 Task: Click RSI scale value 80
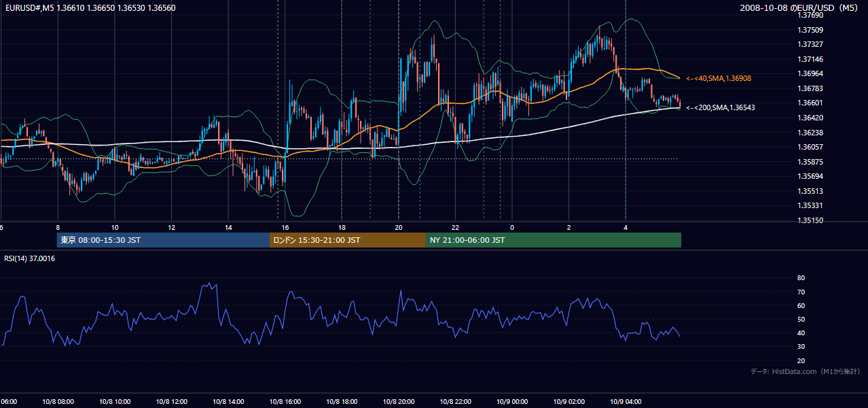click(x=801, y=278)
